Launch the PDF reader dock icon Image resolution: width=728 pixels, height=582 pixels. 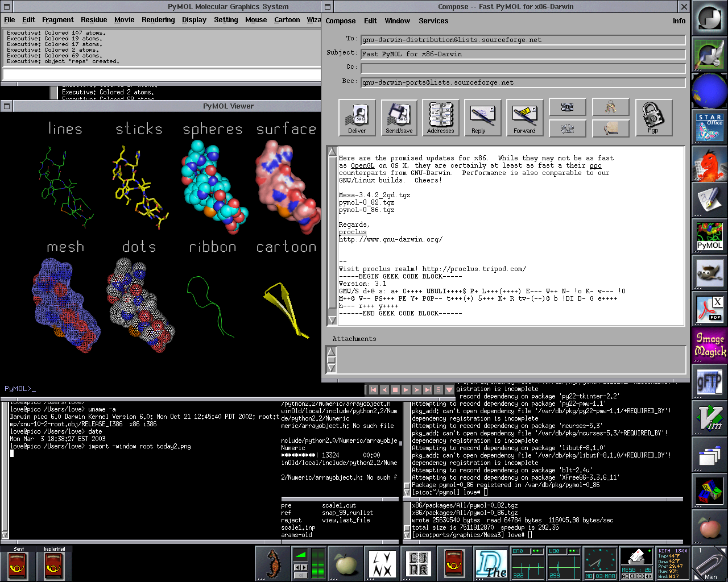(709, 309)
